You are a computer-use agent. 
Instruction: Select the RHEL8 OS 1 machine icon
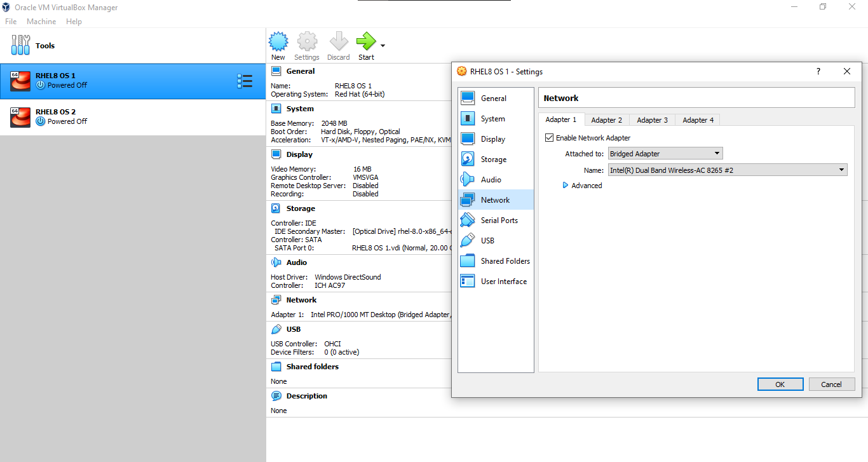20,81
